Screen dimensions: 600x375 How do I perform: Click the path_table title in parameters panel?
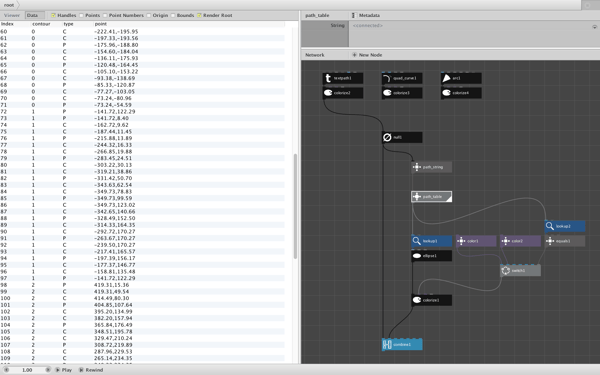[x=317, y=15]
